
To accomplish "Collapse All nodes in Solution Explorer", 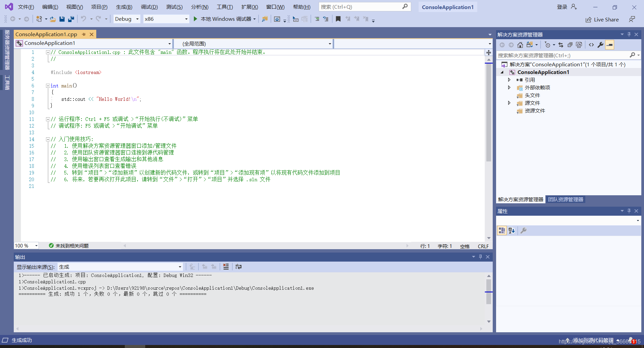I will pyautogui.click(x=570, y=45).
